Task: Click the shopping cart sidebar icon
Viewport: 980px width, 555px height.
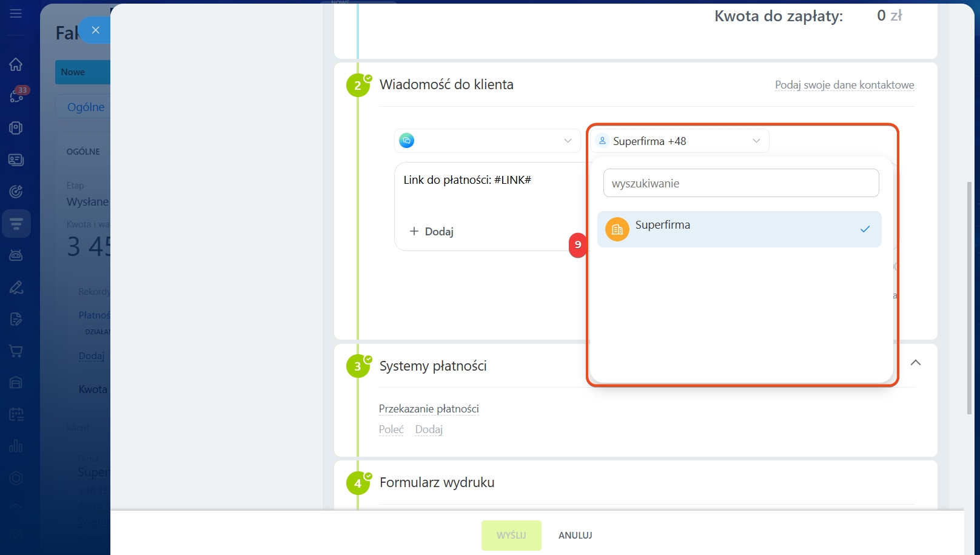Action: [16, 351]
